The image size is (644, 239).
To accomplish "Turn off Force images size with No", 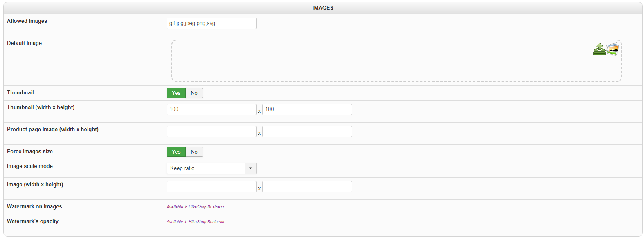I will pos(194,152).
